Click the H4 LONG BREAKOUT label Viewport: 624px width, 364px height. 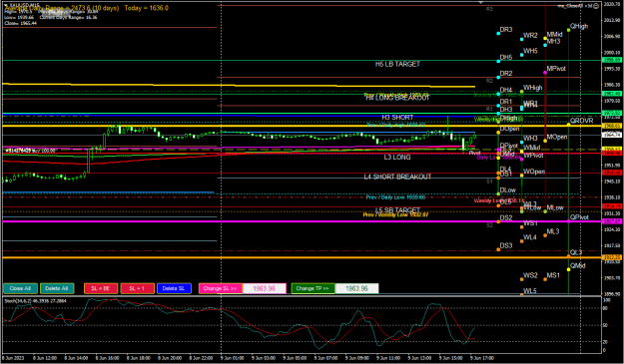pos(397,98)
